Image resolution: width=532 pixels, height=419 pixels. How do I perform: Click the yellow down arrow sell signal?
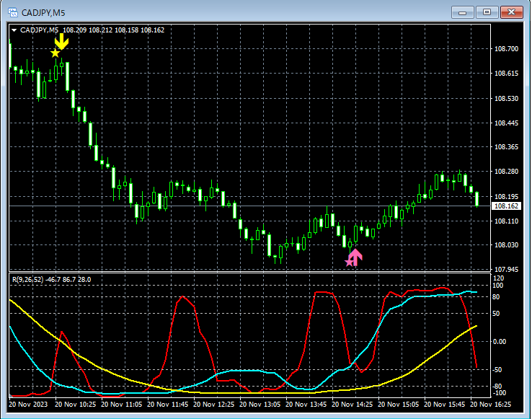(x=62, y=41)
